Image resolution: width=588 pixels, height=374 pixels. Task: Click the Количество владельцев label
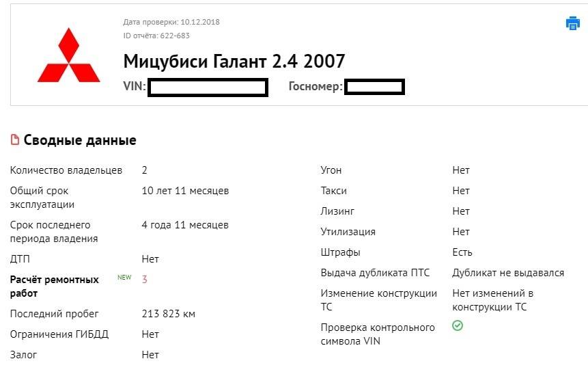point(66,170)
